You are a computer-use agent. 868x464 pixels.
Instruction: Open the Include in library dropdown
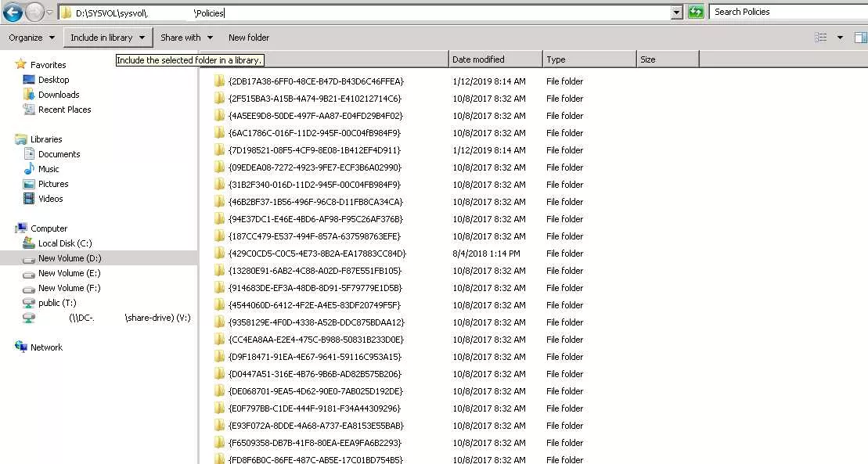[108, 38]
